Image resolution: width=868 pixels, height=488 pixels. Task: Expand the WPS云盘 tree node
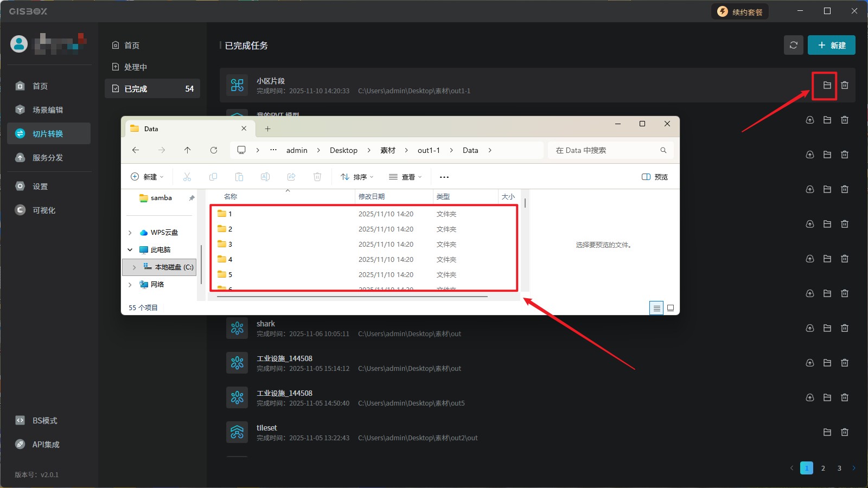(130, 233)
